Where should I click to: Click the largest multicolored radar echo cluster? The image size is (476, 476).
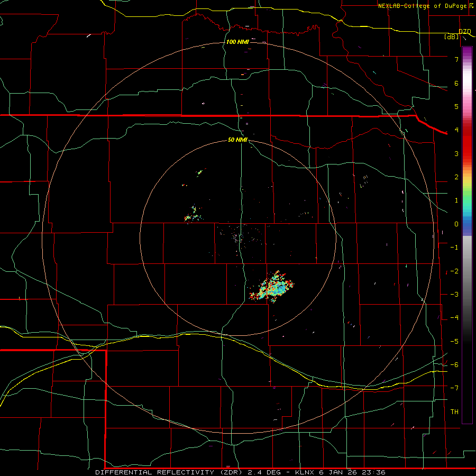click(272, 287)
